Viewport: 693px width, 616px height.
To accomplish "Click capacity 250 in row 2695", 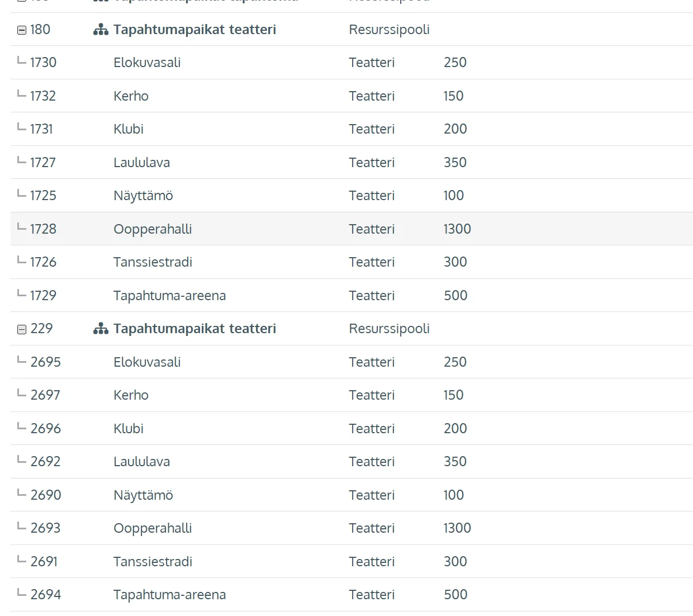I will [455, 362].
